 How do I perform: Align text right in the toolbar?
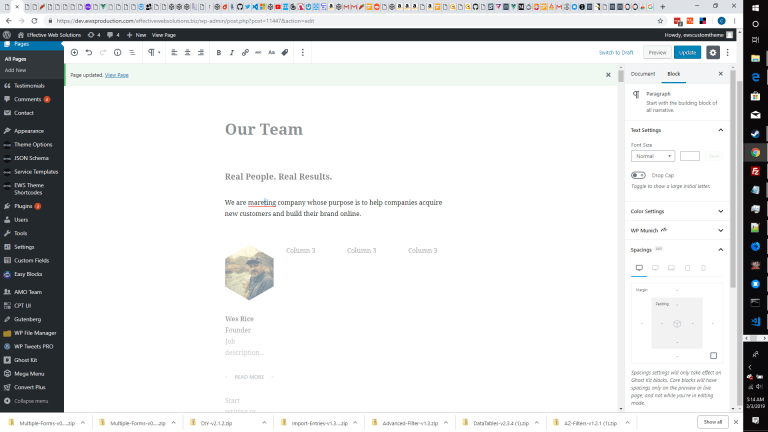tap(201, 52)
